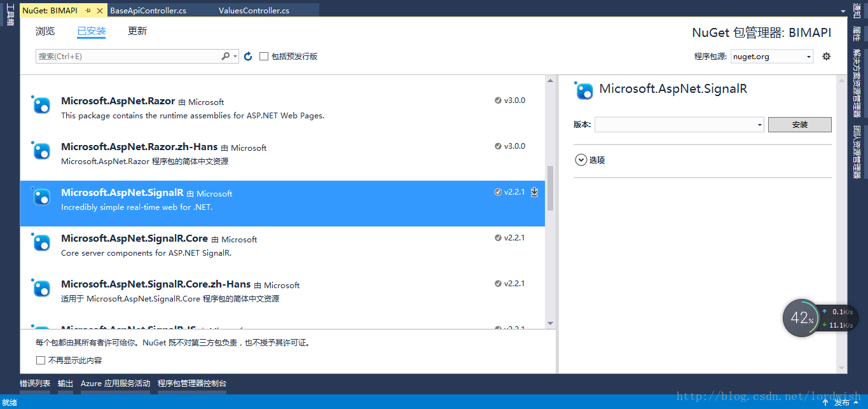Screen dimensions: 868x409
Task: Click the package list scroll-up arrow
Action: (x=550, y=80)
